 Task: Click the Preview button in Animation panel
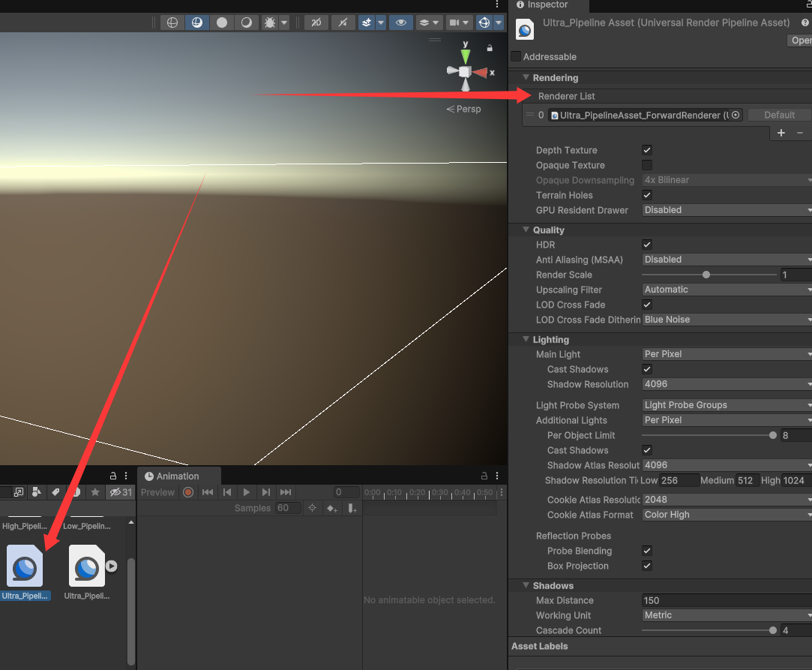(x=158, y=492)
